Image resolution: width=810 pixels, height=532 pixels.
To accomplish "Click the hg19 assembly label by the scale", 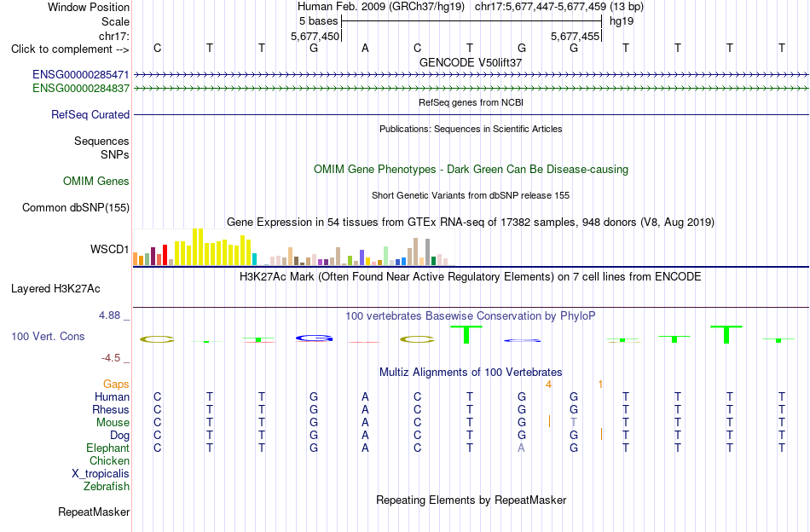I will click(622, 21).
